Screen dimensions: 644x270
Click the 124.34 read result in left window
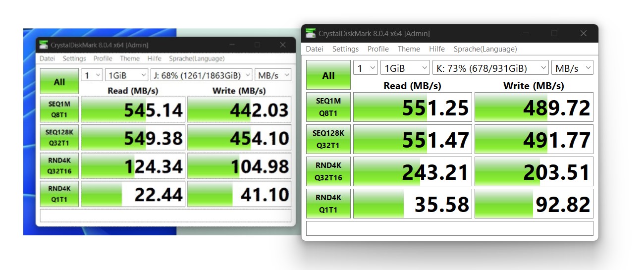[133, 166]
